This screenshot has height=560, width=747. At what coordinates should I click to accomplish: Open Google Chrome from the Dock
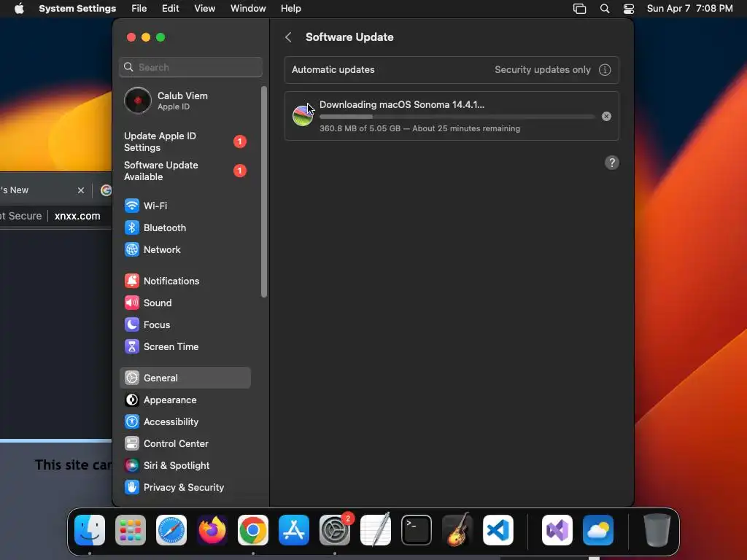click(x=253, y=530)
